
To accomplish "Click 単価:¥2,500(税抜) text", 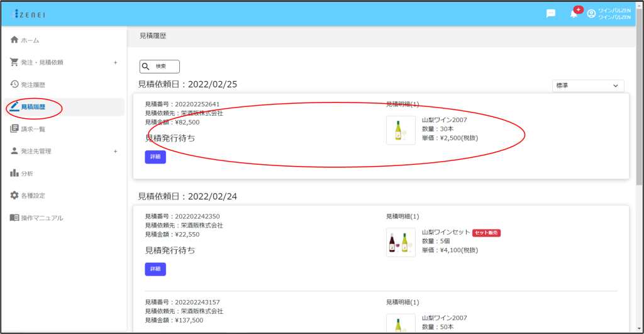I will [450, 138].
